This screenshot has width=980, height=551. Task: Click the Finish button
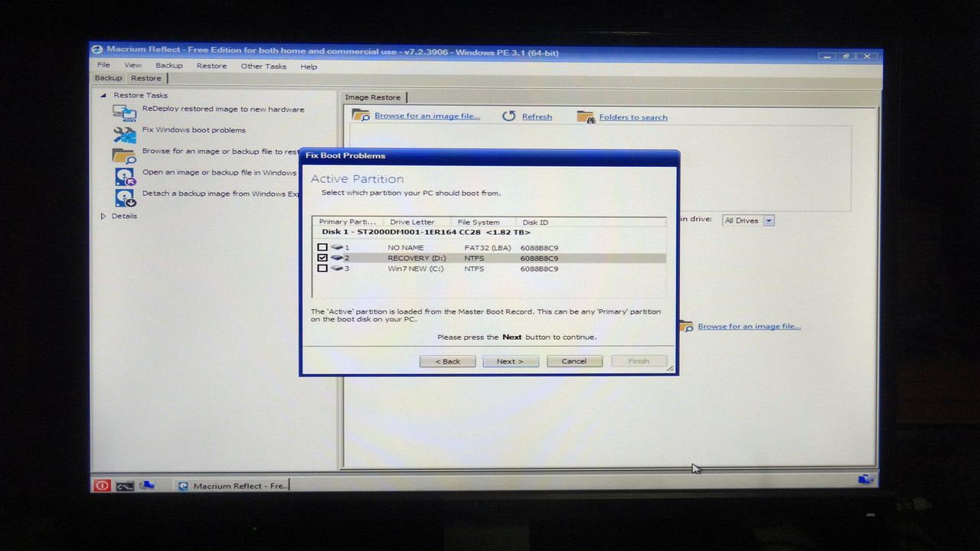pyautogui.click(x=639, y=361)
